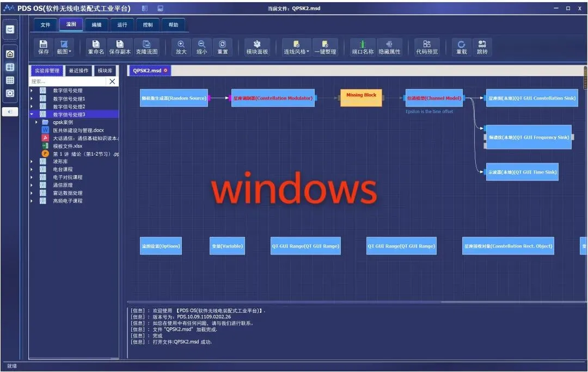This screenshot has width=588, height=372.
Task: Open the 编辑 (Edit) ribbon tab
Action: (97, 24)
